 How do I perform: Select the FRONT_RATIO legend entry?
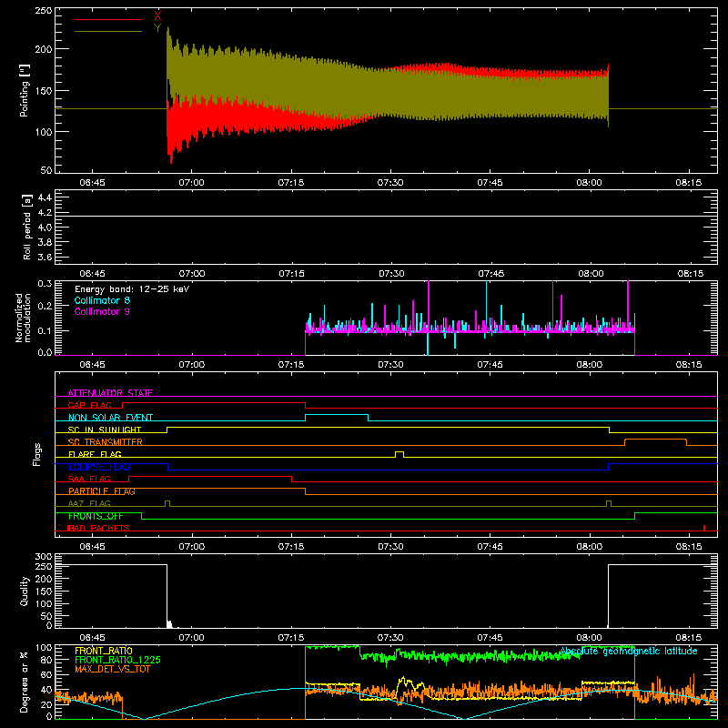[104, 651]
